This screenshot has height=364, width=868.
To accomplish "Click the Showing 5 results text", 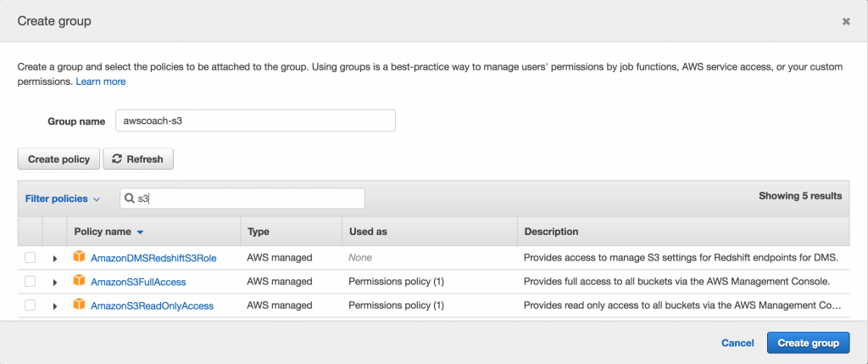I will coord(800,195).
